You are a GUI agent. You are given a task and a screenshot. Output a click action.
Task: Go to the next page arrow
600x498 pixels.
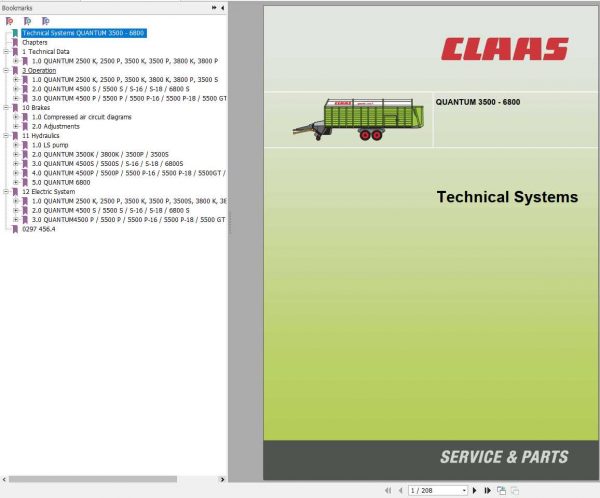(x=474, y=490)
